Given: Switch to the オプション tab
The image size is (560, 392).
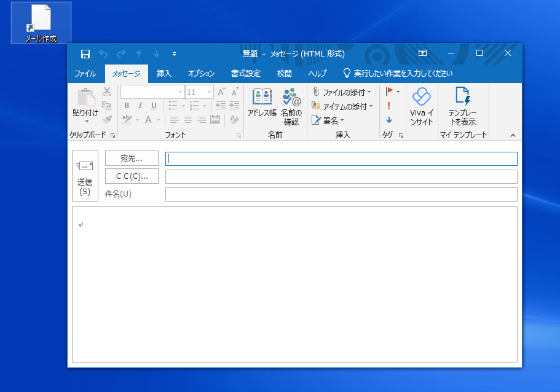Looking at the screenshot, I should (x=201, y=74).
